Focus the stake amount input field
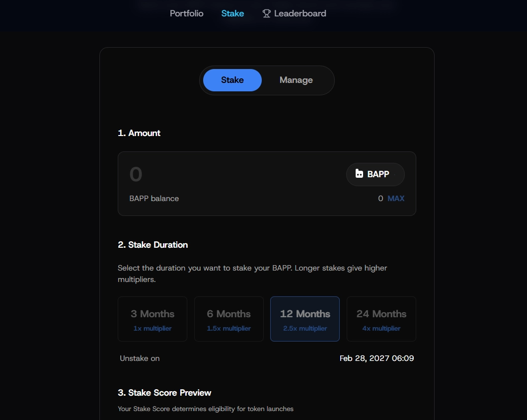The width and height of the screenshot is (527, 420). (232, 174)
